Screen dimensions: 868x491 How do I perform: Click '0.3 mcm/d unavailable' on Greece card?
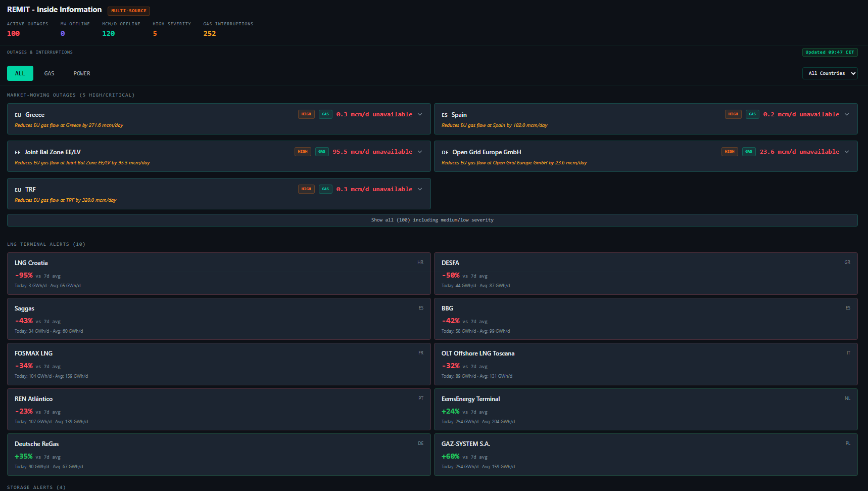374,114
